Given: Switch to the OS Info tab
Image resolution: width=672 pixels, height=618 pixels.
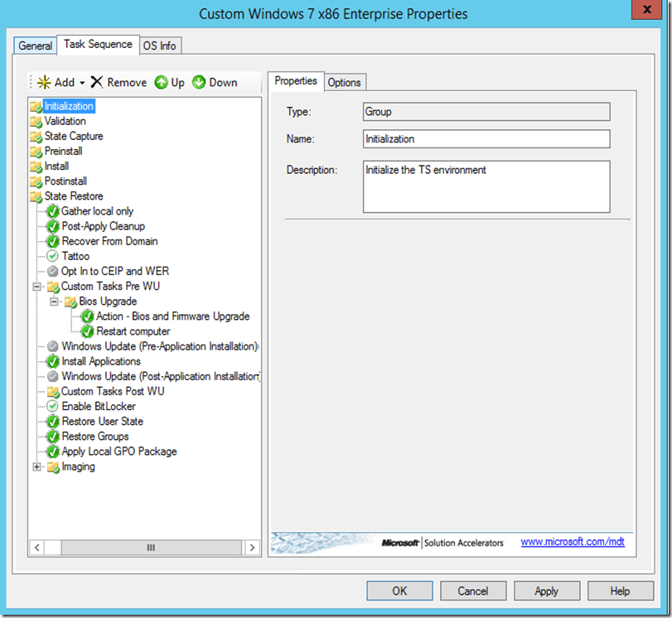Looking at the screenshot, I should click(160, 46).
